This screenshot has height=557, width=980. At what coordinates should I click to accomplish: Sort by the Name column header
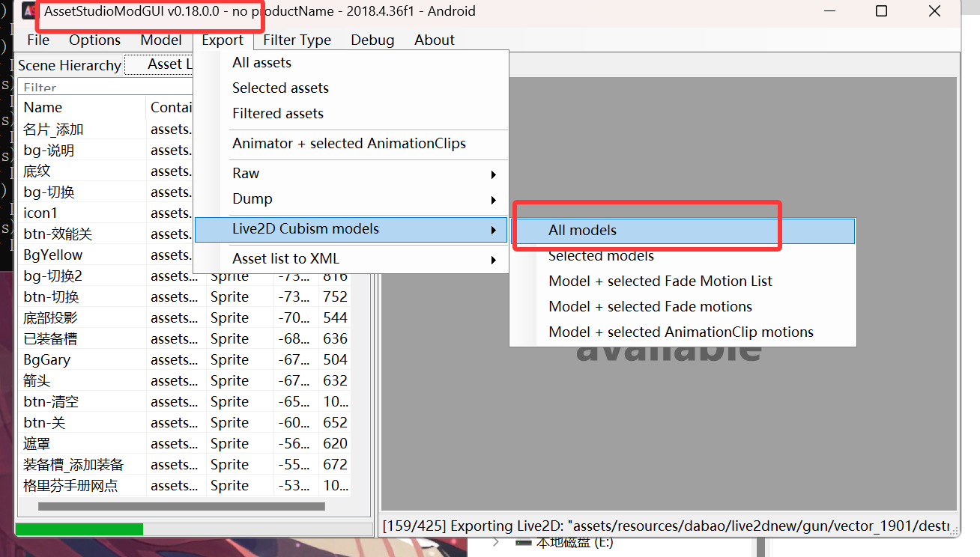pos(82,108)
